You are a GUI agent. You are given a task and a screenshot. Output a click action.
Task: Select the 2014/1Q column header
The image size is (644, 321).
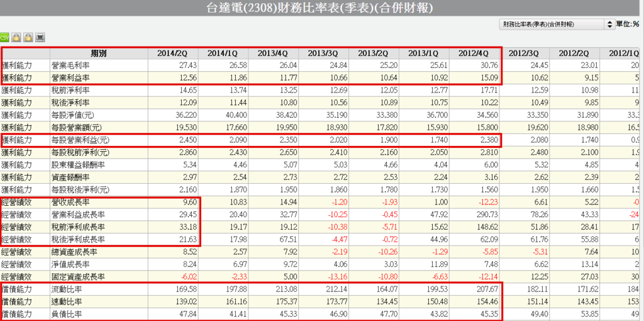223,53
